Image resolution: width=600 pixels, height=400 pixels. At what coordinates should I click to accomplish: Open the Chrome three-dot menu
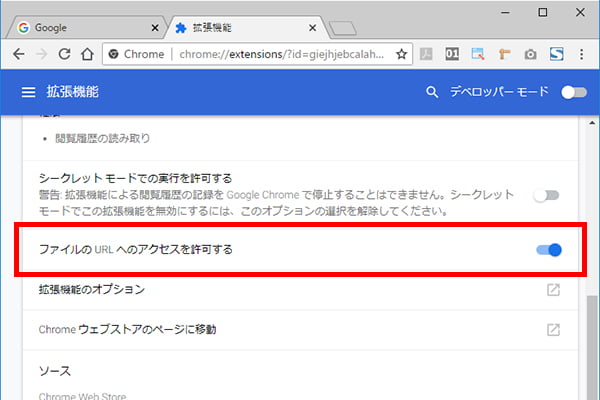pyautogui.click(x=582, y=53)
